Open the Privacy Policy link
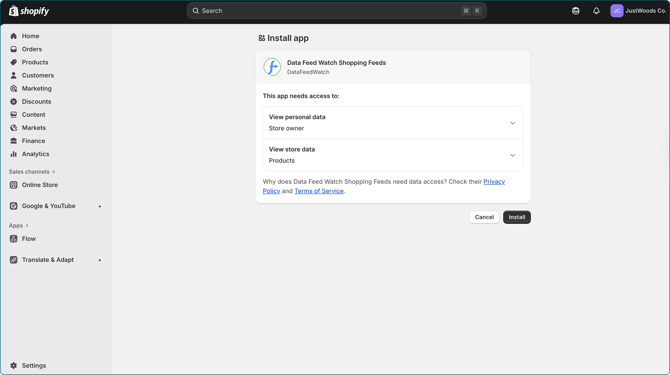Viewport: 670px width, 375px height. pyautogui.click(x=494, y=182)
